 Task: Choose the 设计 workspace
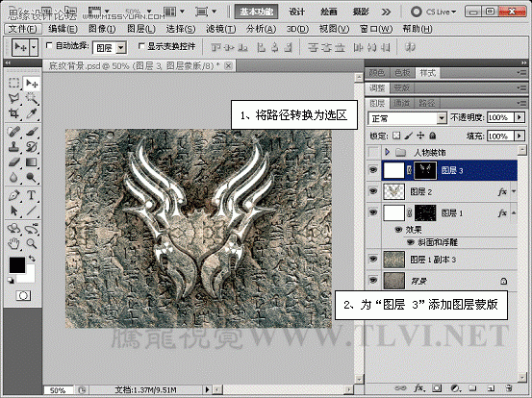click(297, 12)
